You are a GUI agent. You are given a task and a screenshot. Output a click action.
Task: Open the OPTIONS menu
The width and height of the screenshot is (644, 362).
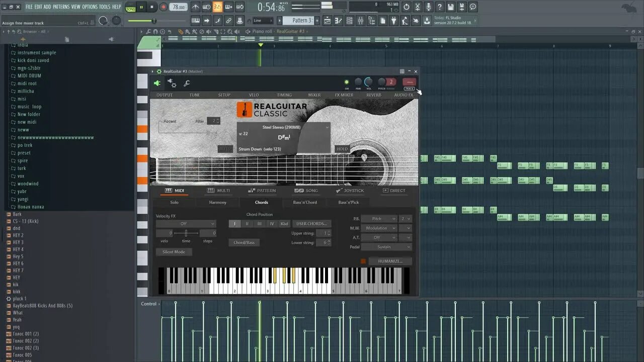point(90,7)
